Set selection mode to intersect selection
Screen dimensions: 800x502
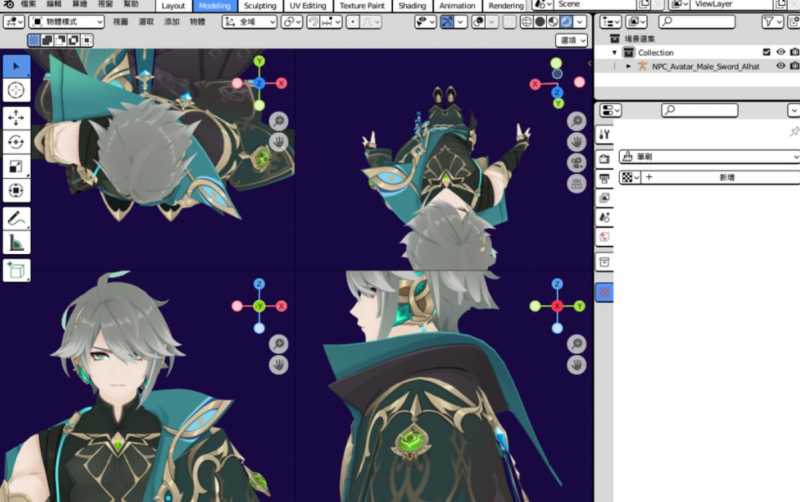(x=87, y=40)
